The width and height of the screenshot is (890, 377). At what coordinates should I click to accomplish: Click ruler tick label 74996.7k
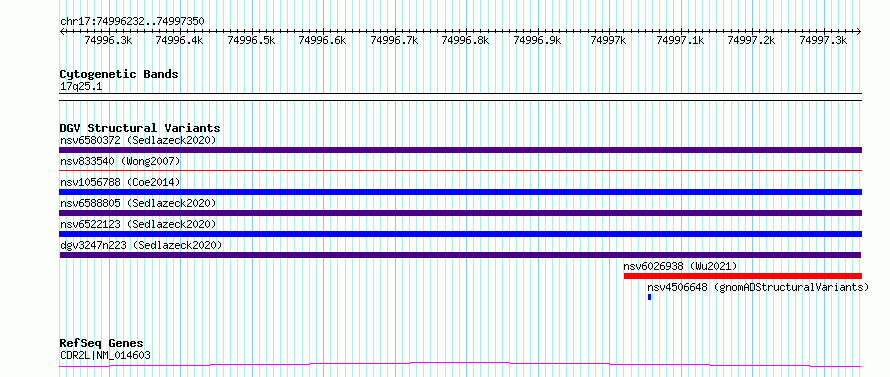[394, 40]
